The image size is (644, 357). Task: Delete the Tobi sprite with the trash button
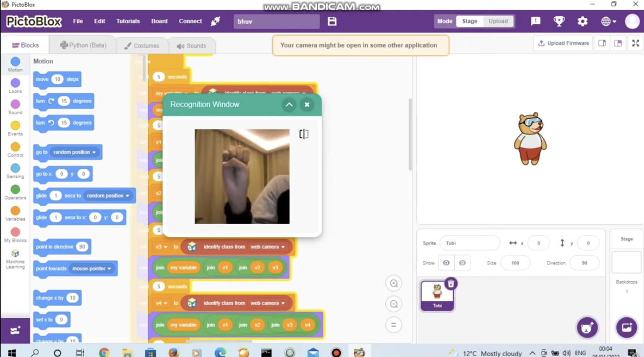point(451,284)
